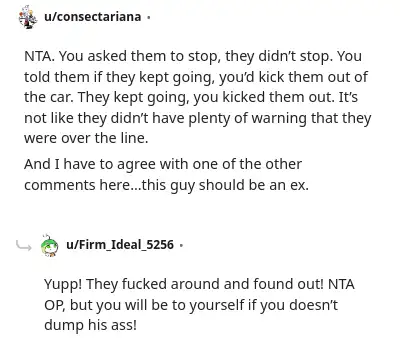The image size is (400, 361).
Task: Click the word "Yupp!" in the reply
Action: 63,285
